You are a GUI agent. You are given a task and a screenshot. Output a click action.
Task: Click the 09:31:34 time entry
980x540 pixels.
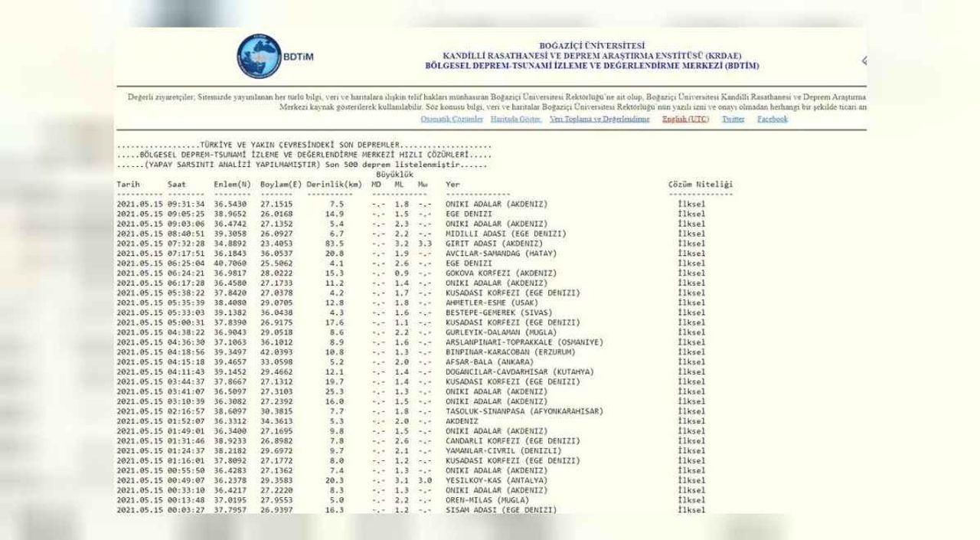(186, 205)
